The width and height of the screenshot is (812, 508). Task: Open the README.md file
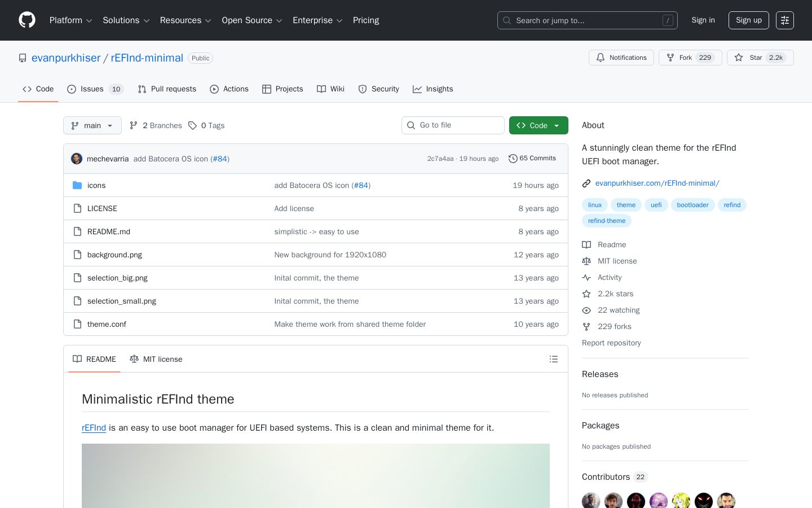[x=109, y=231]
